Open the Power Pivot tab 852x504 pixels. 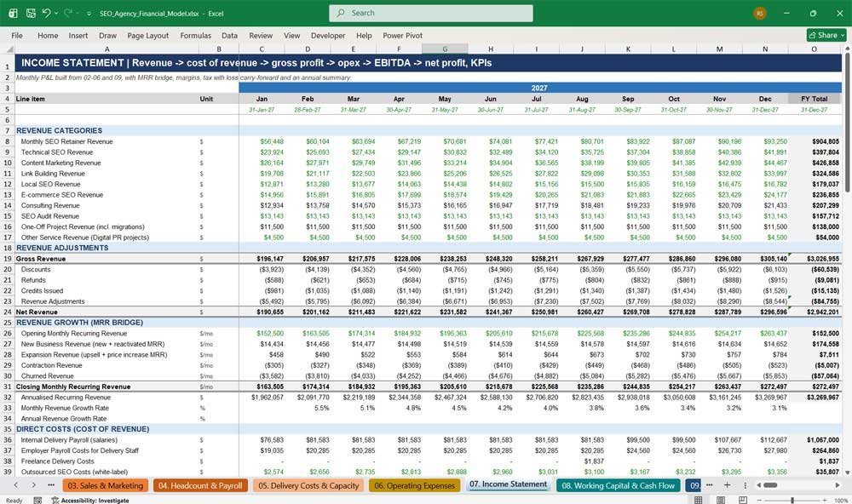pyautogui.click(x=403, y=35)
